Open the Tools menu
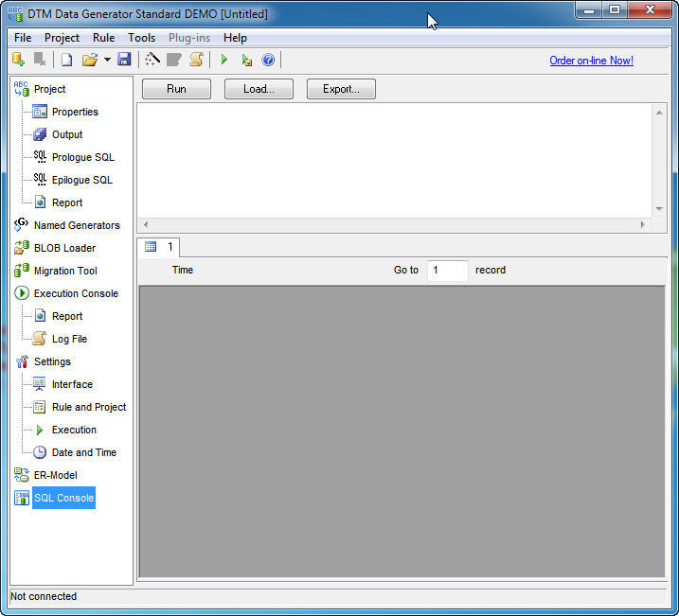Screen dimensions: 679x616 (x=142, y=38)
